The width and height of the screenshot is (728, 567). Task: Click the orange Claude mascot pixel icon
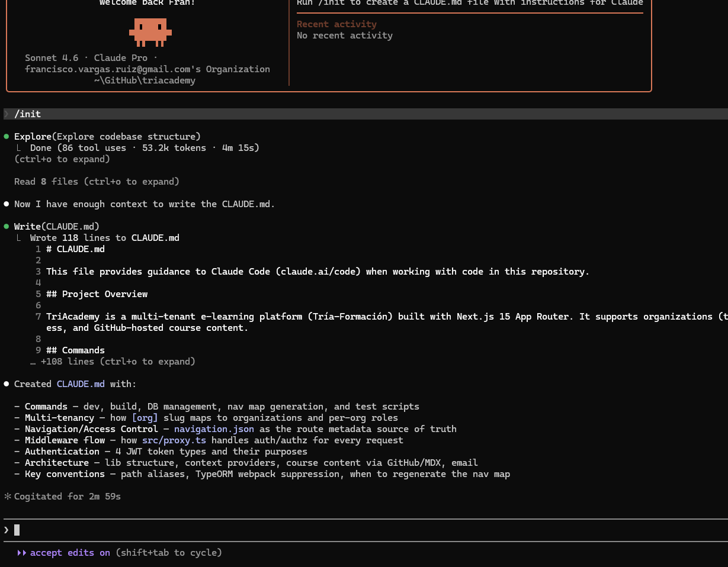coord(150,32)
